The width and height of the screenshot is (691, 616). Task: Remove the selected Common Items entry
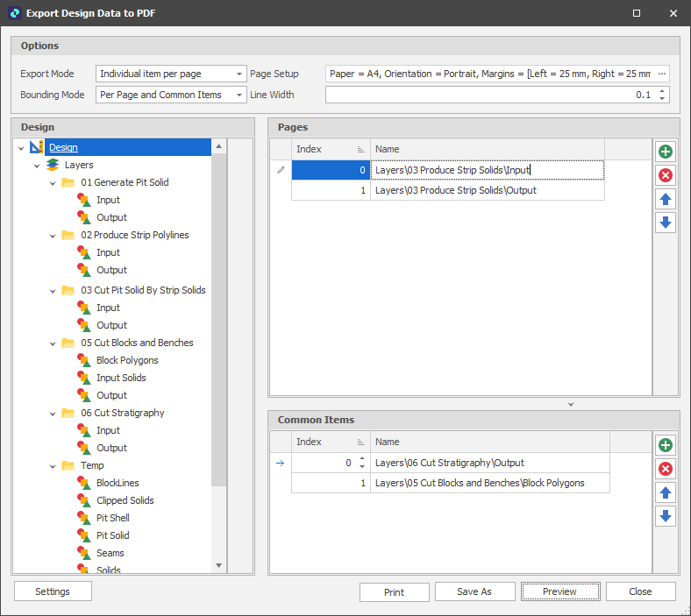coord(666,469)
